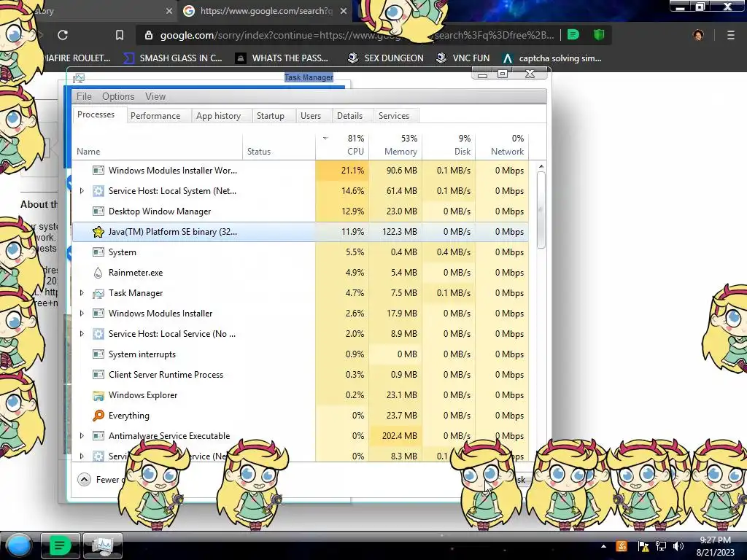Close the Google search browser tab
The width and height of the screenshot is (747, 560).
pyautogui.click(x=344, y=10)
